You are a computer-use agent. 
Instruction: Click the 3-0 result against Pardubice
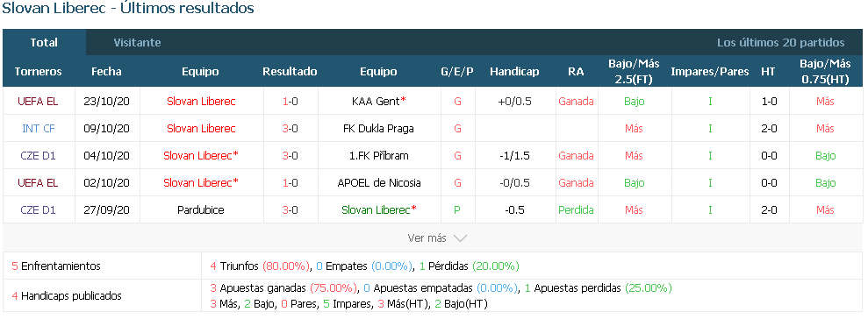point(291,209)
